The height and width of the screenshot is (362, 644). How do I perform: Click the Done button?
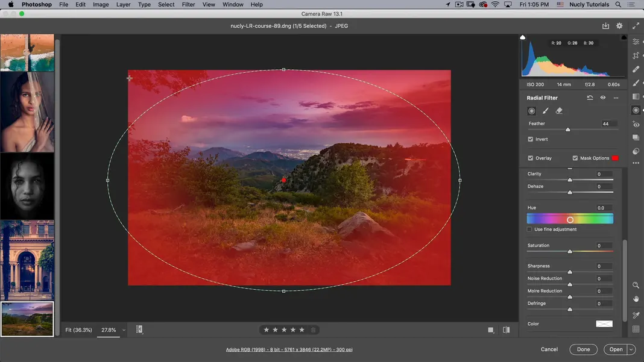point(583,349)
